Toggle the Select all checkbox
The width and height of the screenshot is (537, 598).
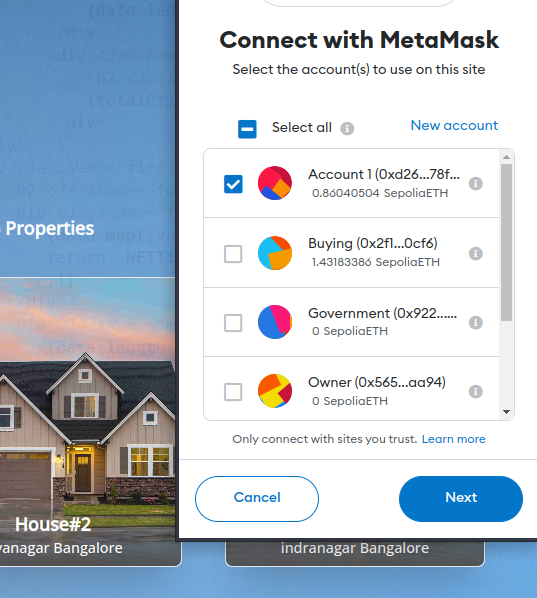click(247, 129)
